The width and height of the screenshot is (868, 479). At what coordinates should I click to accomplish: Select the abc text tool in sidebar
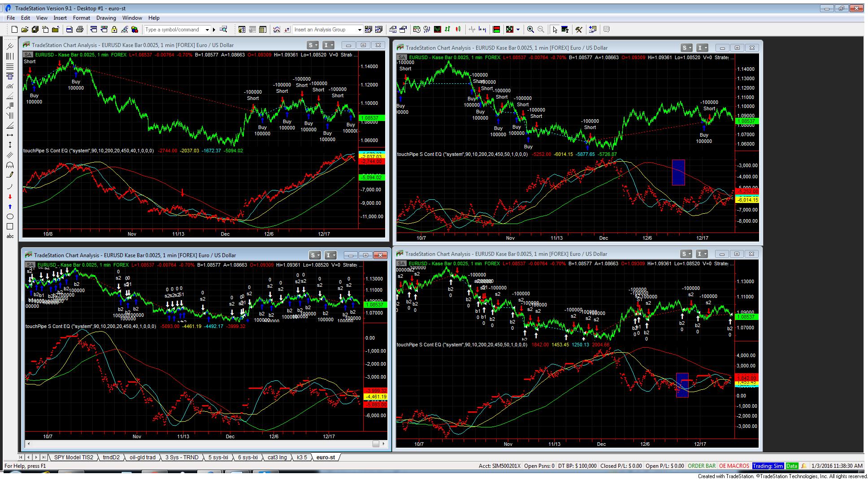pos(10,236)
